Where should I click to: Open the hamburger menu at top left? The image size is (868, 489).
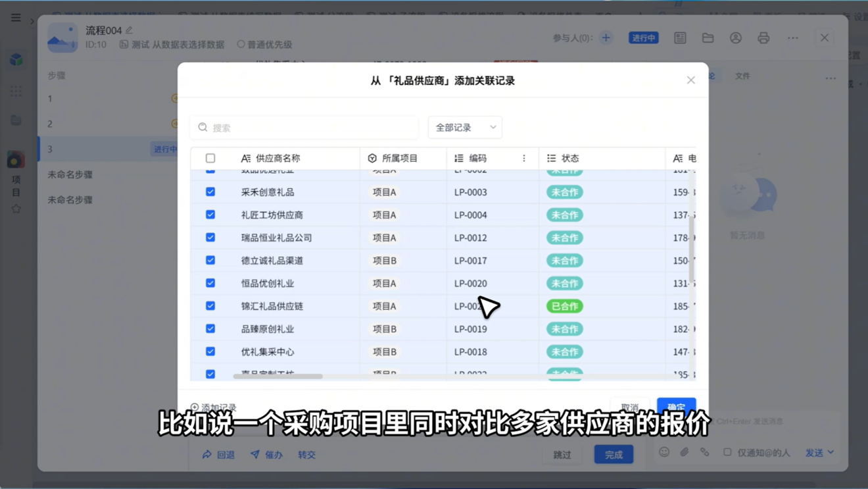click(x=16, y=18)
